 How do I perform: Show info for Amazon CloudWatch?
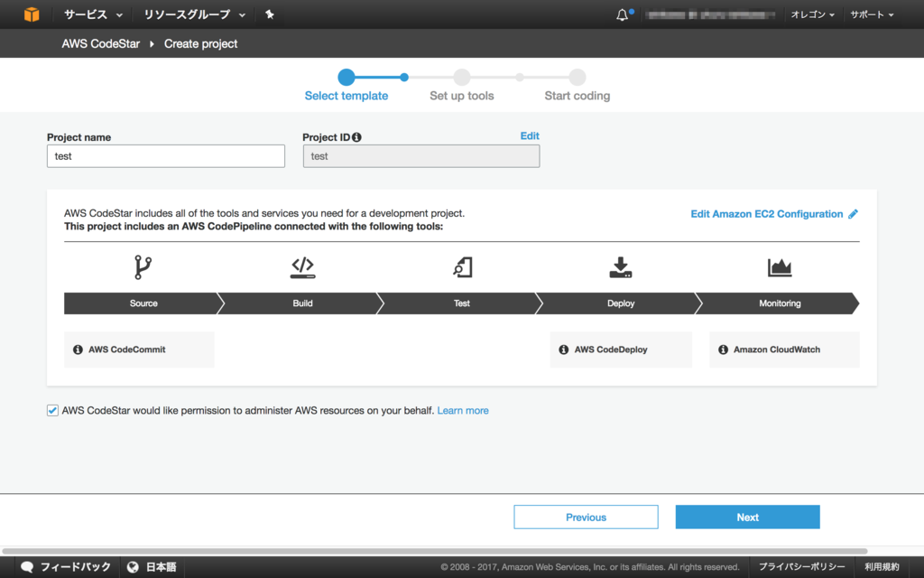click(723, 350)
